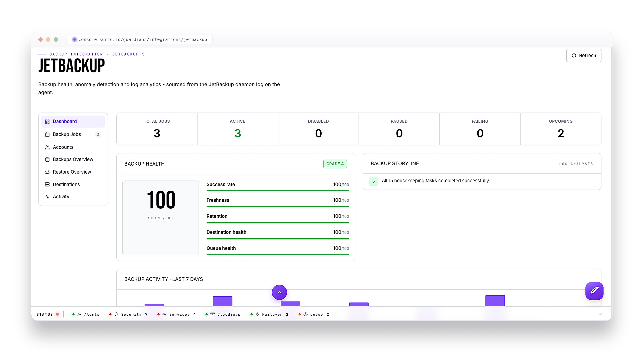This screenshot has width=644, height=352.
Task: Open Backups Overview page
Action: (73, 159)
